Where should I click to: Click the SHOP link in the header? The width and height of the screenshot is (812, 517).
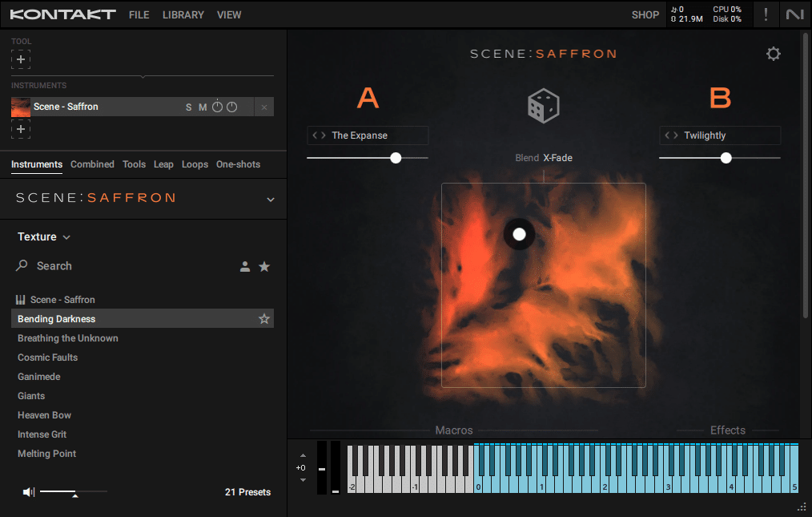tap(645, 14)
